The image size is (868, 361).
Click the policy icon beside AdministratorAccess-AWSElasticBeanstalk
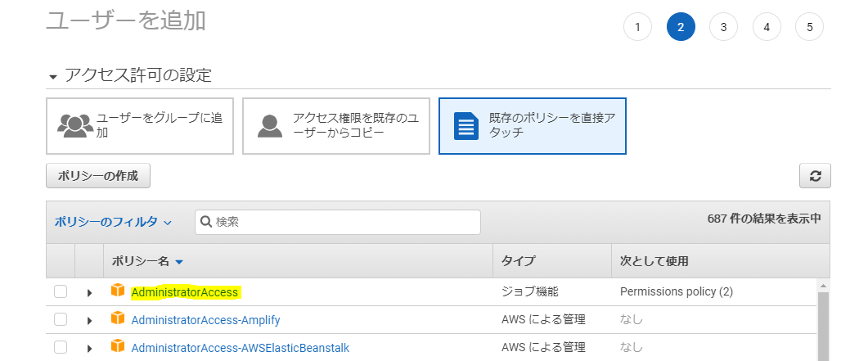click(x=118, y=346)
